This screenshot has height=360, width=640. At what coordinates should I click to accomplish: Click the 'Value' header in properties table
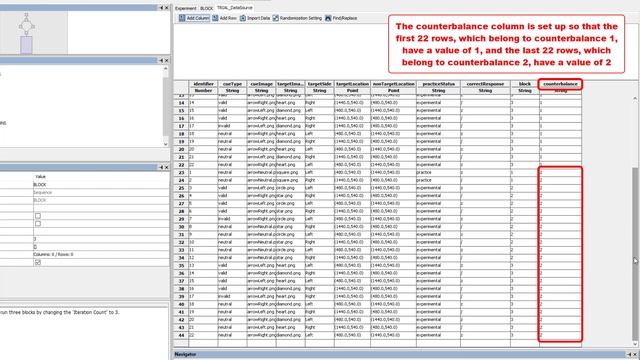(x=40, y=177)
